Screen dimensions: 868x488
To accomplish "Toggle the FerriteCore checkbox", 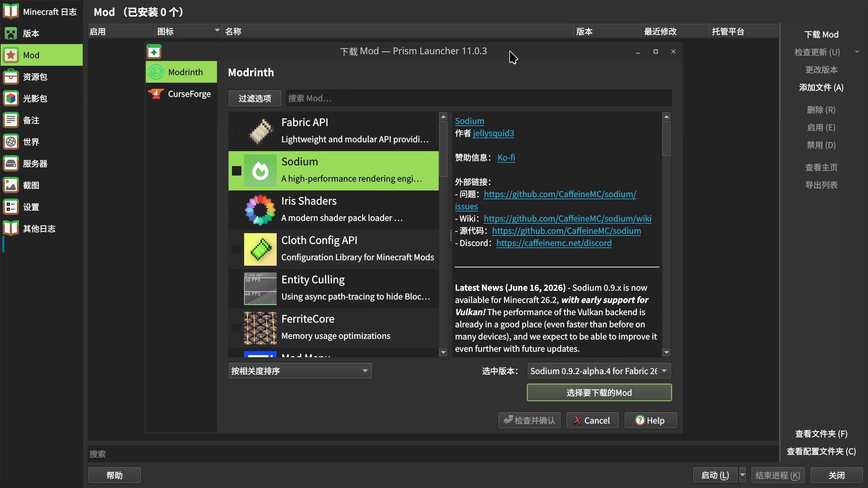I will coord(237,328).
